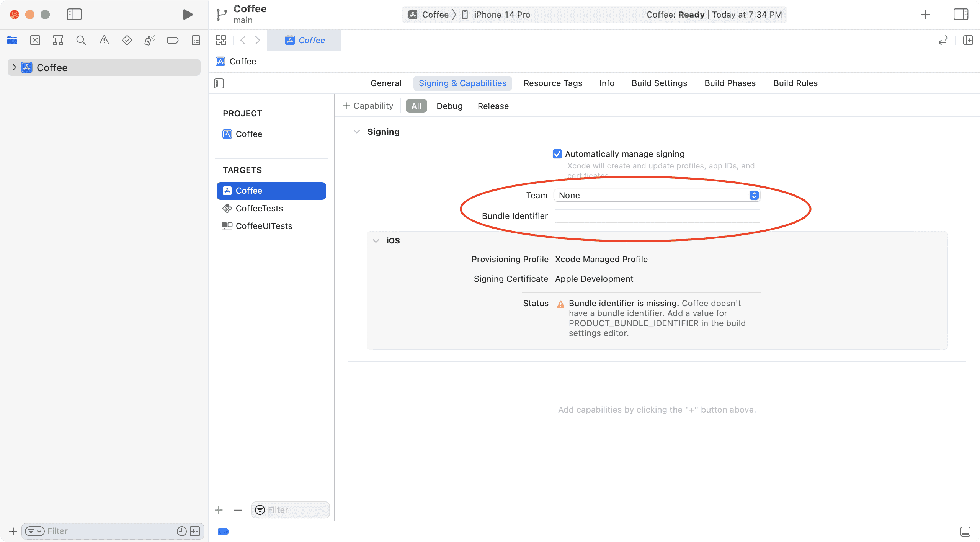Select the Release configuration filter
Image resolution: width=980 pixels, height=542 pixels.
(x=492, y=106)
